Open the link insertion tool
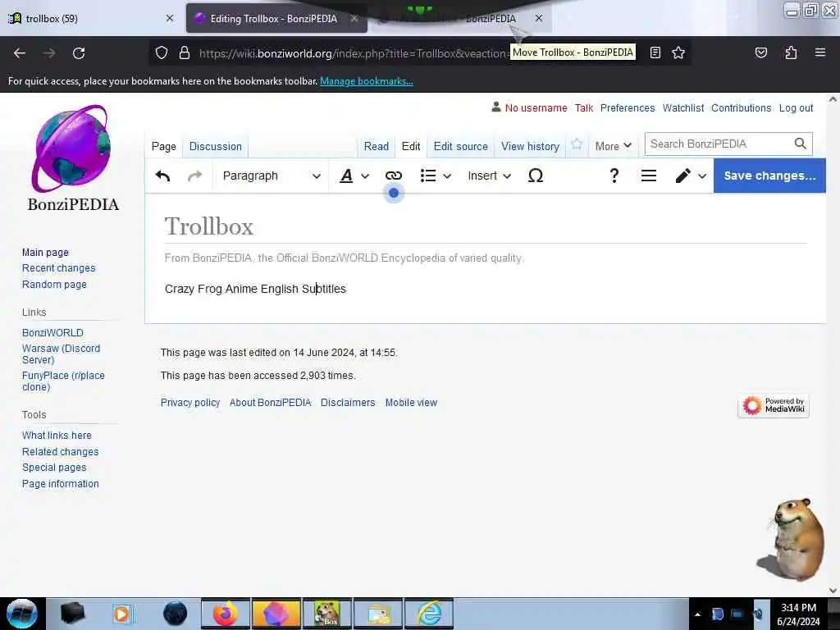This screenshot has width=840, height=630. (393, 176)
